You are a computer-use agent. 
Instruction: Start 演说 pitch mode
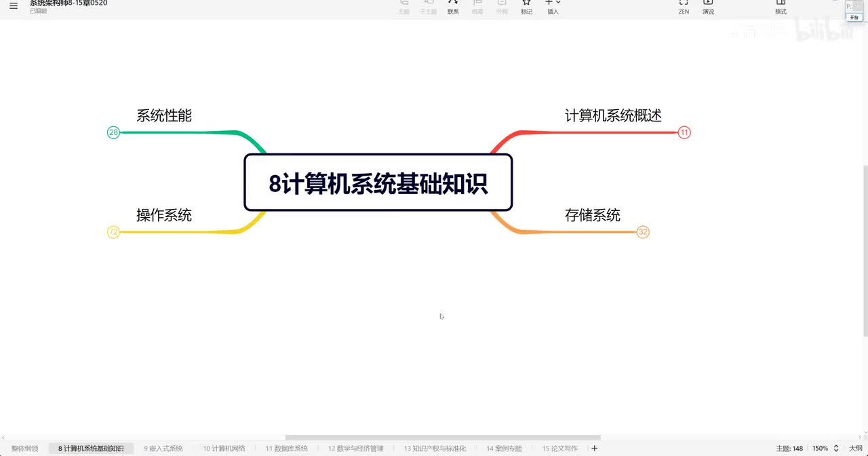708,7
